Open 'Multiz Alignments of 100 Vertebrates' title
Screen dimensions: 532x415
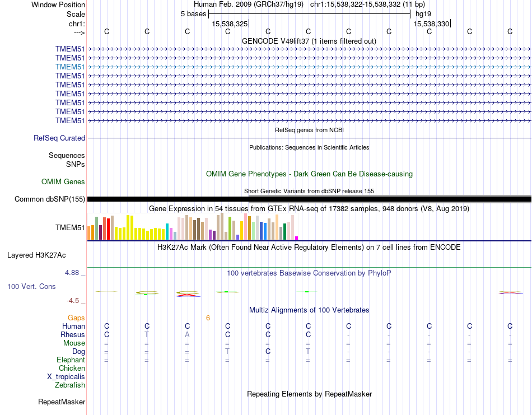309,310
